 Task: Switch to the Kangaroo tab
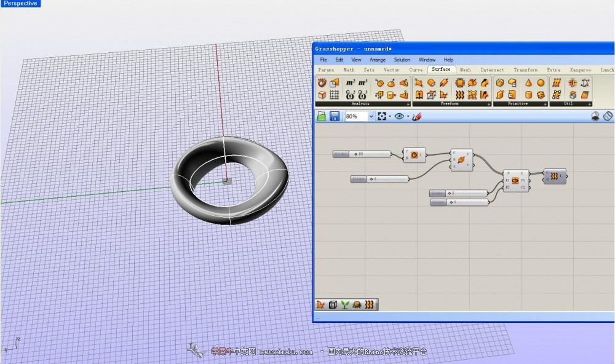(581, 70)
